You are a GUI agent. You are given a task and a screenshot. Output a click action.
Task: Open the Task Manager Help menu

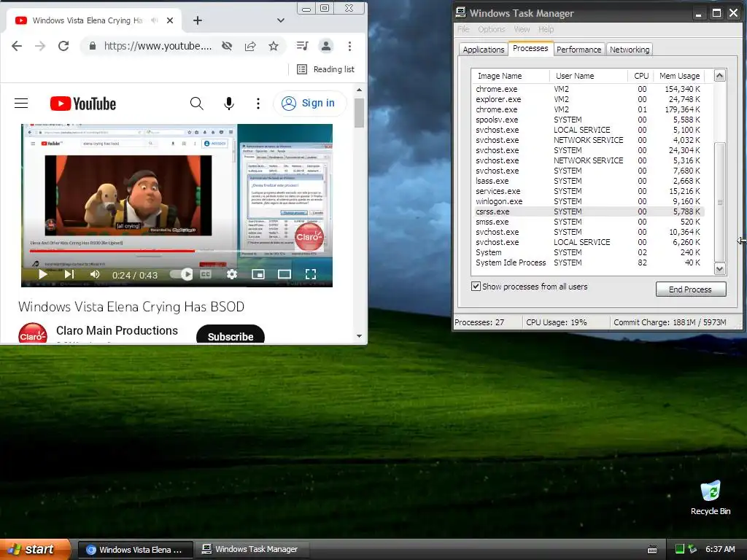(546, 29)
